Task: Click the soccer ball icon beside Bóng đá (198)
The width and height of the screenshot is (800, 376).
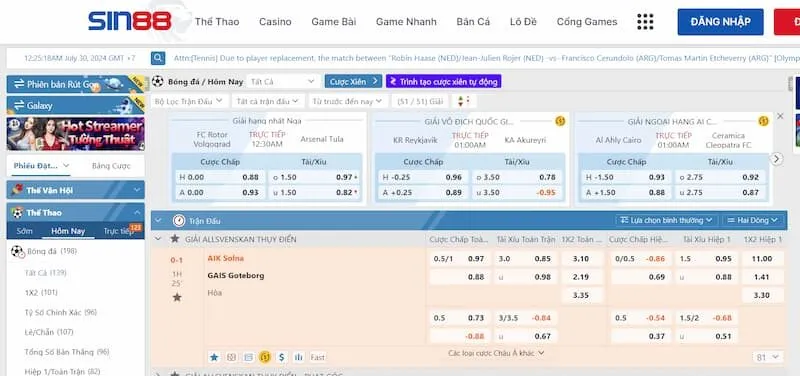Action: pyautogui.click(x=17, y=252)
